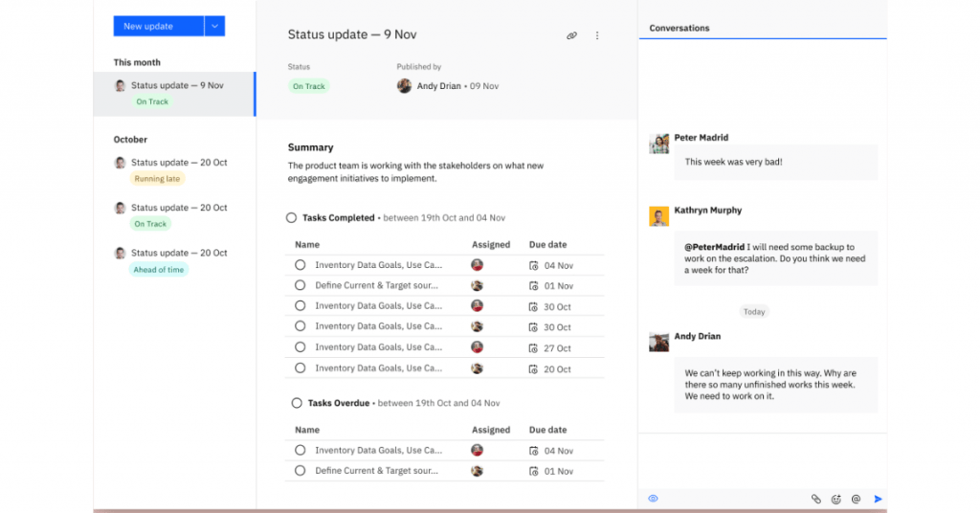Toggle the eye visibility icon in message bar
The image size is (980, 513).
pyautogui.click(x=653, y=499)
